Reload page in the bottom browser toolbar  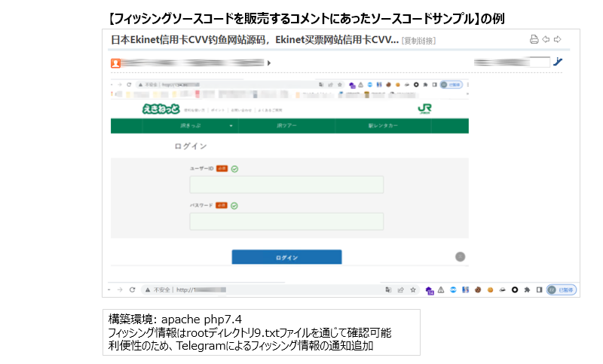coord(133,290)
